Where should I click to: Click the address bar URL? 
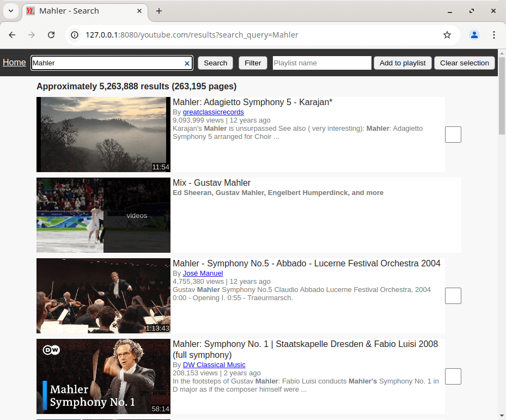pyautogui.click(x=192, y=35)
